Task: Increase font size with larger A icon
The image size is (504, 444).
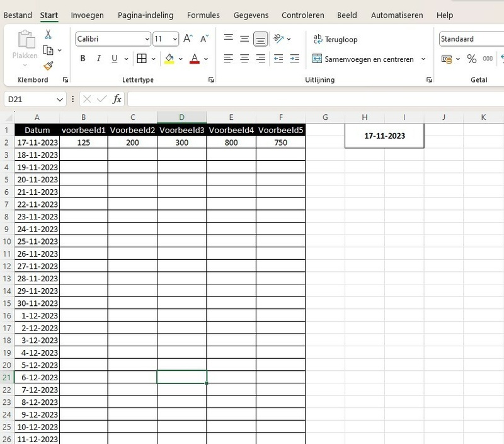Action: [188, 39]
